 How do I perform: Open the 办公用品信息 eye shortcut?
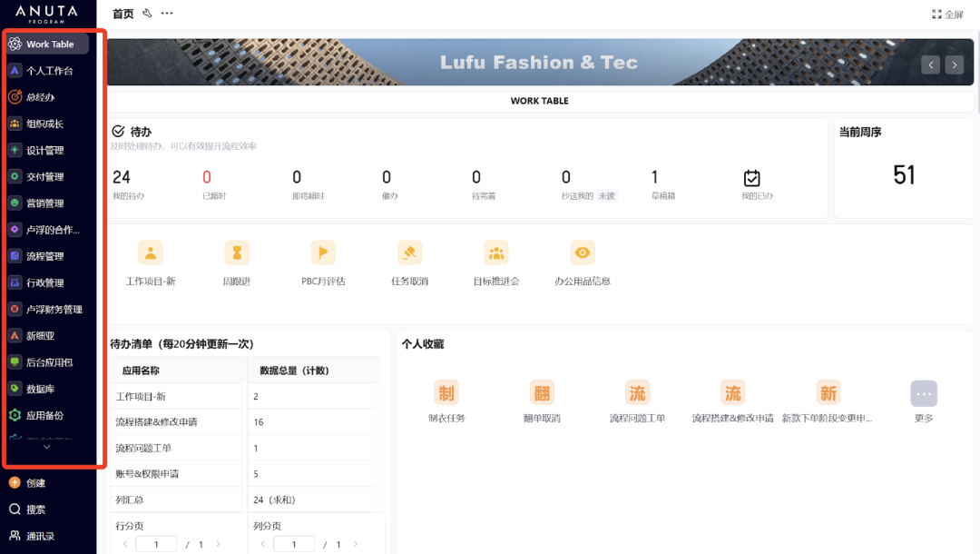click(583, 252)
